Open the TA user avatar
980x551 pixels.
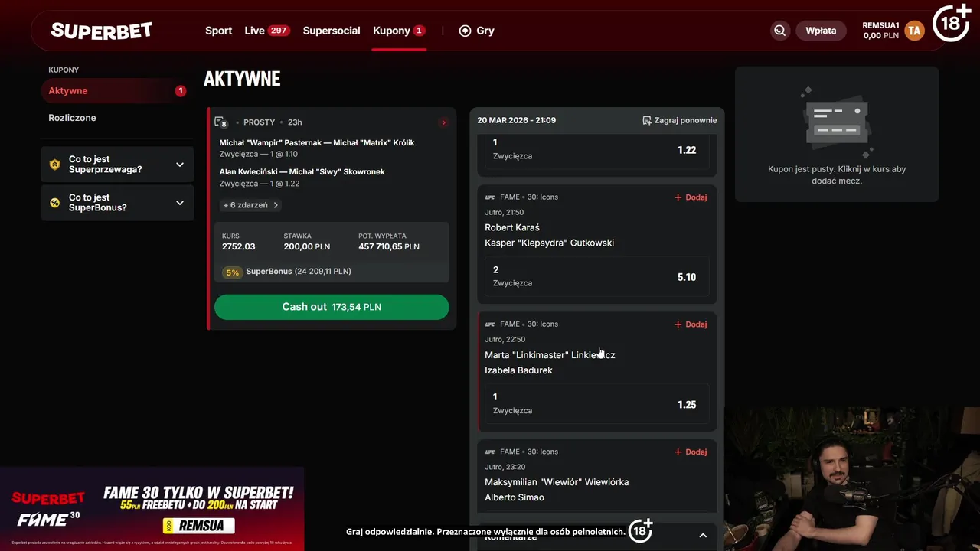(x=913, y=31)
